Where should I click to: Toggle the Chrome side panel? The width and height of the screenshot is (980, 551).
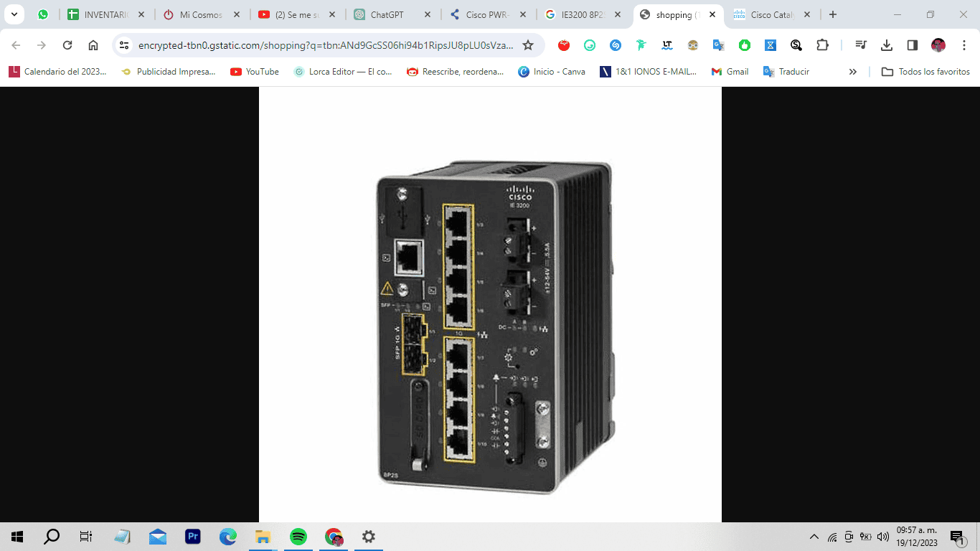913,45
